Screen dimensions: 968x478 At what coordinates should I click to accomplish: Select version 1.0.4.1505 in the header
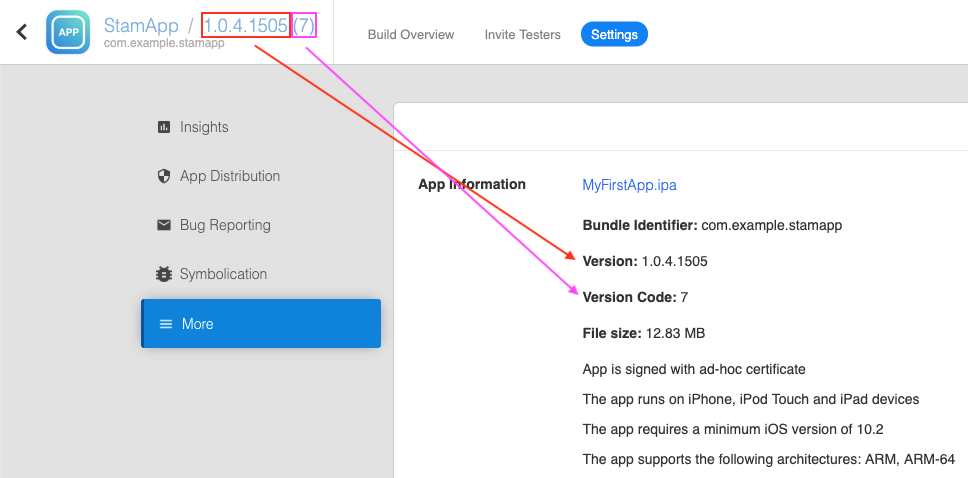245,26
